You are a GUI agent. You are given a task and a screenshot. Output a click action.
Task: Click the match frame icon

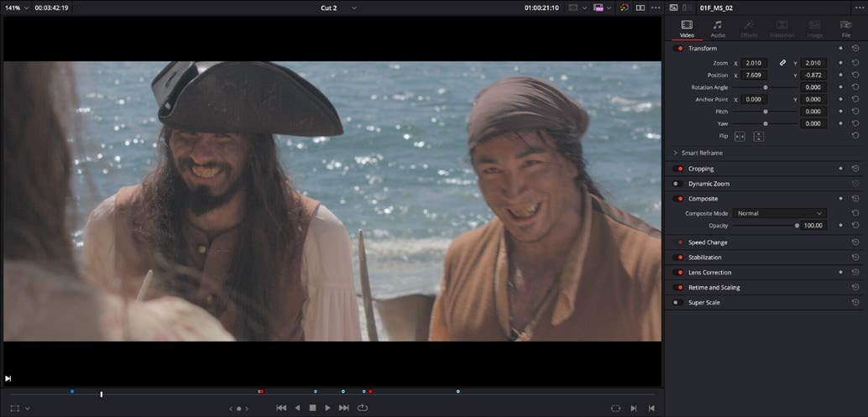(615, 408)
